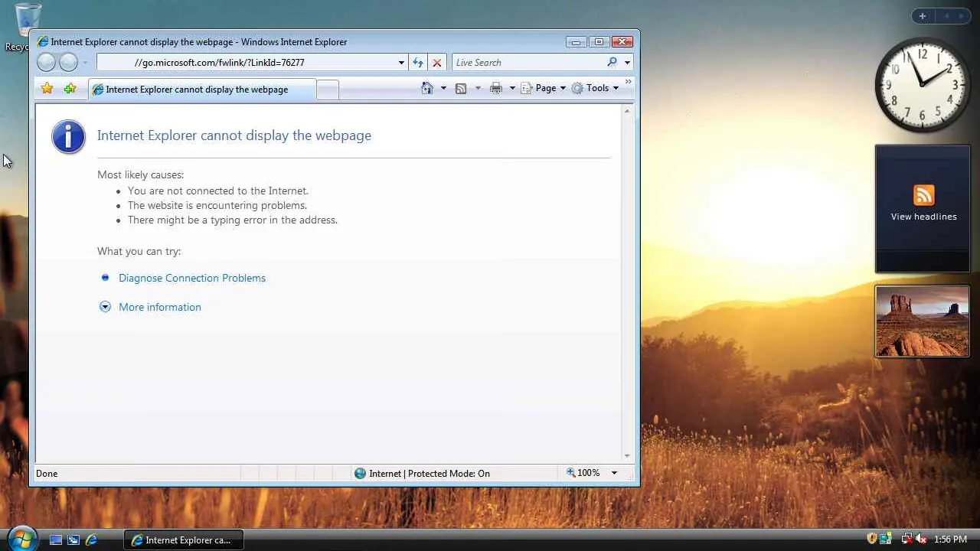This screenshot has height=551, width=980.
Task: Click the page scrollbar down arrow
Action: (x=627, y=456)
